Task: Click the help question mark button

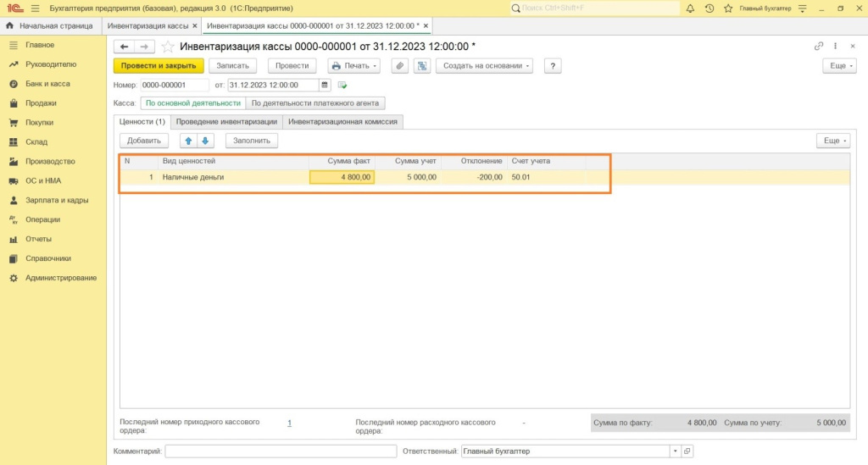Action: (553, 66)
